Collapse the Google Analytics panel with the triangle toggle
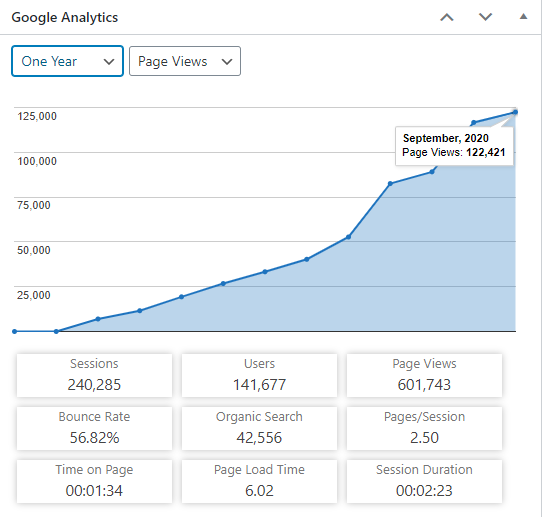This screenshot has height=517, width=542. click(x=523, y=16)
